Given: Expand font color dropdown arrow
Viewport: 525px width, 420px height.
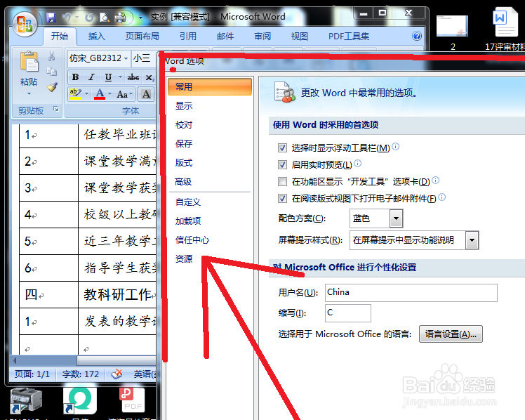Looking at the screenshot, I should click(109, 94).
